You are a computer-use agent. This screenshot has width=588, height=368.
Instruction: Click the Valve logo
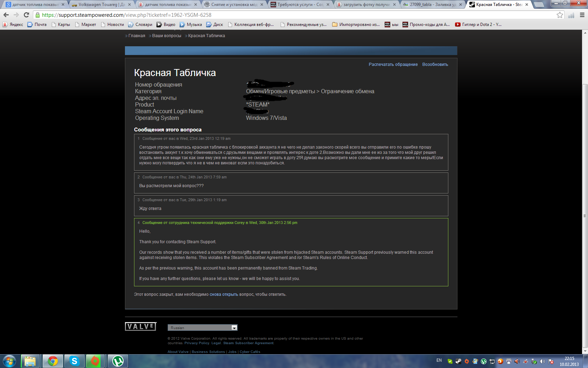pyautogui.click(x=141, y=326)
